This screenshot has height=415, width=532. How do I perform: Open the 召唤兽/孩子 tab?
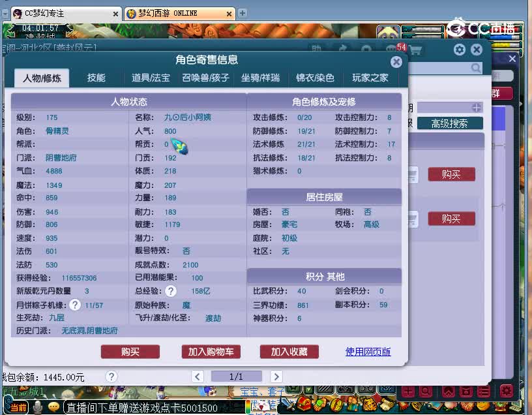coord(205,78)
